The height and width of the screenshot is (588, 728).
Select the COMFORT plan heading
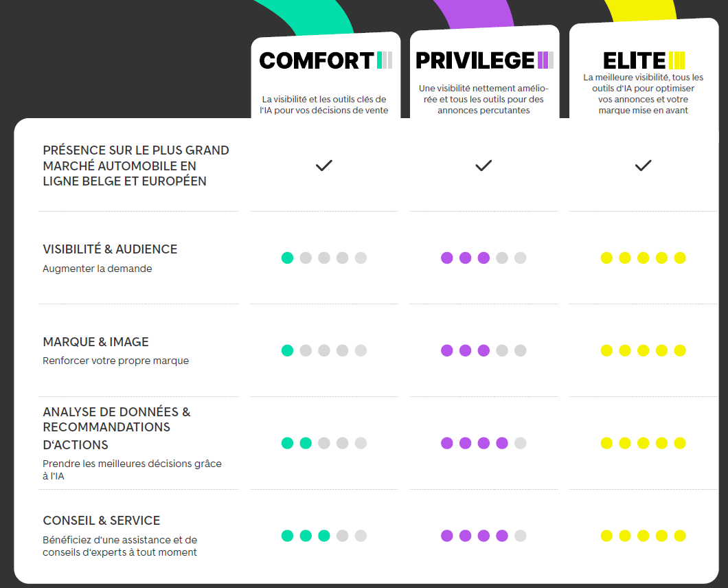click(316, 60)
